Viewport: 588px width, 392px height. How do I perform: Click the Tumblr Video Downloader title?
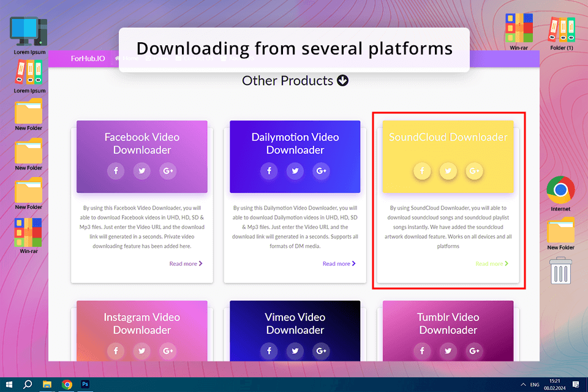tap(448, 323)
